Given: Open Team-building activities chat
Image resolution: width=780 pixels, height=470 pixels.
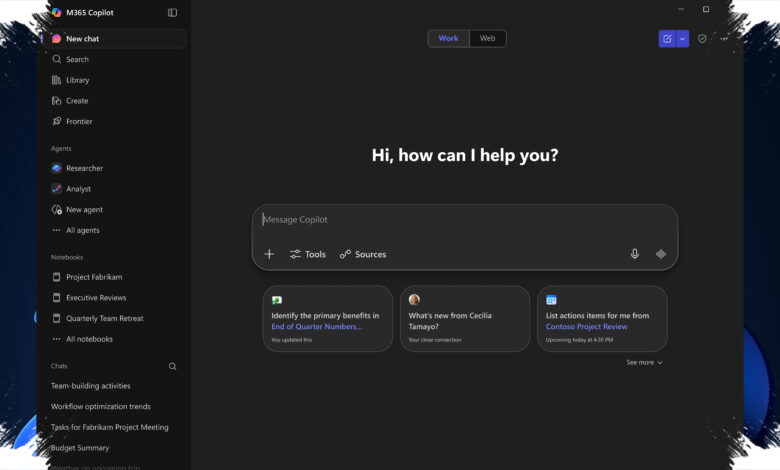Looking at the screenshot, I should 91,386.
